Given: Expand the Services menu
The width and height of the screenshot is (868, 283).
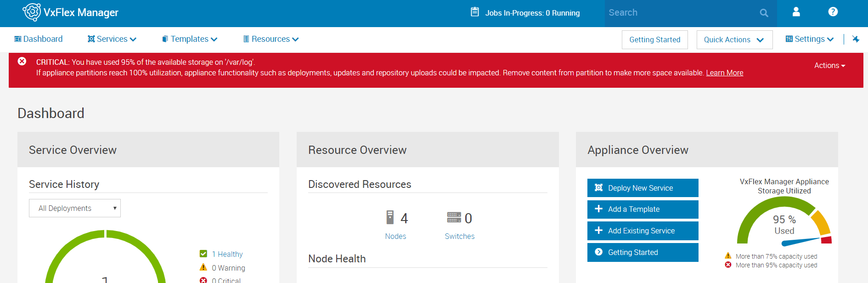Looking at the screenshot, I should [112, 39].
